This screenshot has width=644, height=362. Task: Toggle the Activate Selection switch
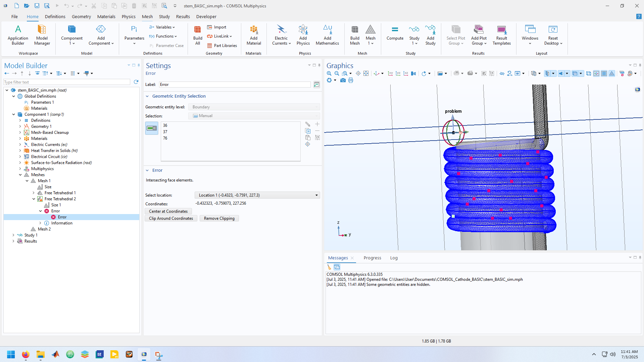coord(152,128)
